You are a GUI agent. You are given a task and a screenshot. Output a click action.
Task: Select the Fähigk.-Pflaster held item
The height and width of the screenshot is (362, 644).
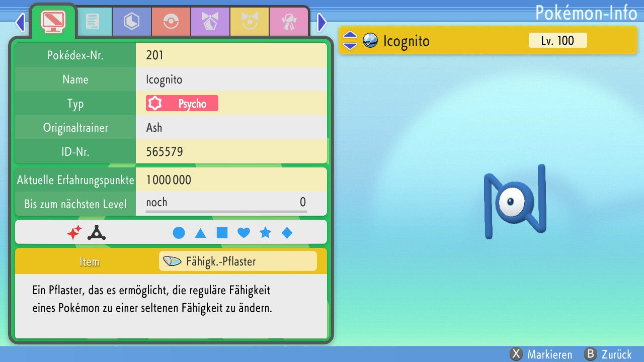(x=237, y=261)
